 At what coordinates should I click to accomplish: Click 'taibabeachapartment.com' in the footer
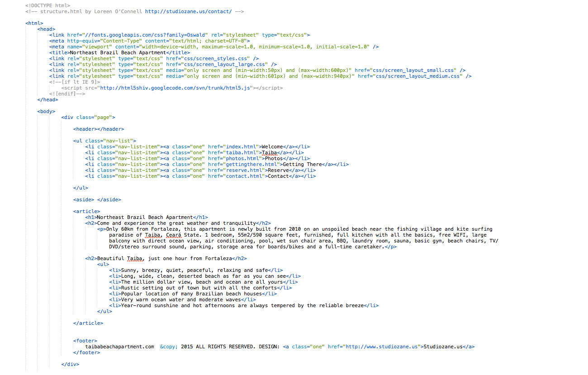pyautogui.click(x=120, y=347)
